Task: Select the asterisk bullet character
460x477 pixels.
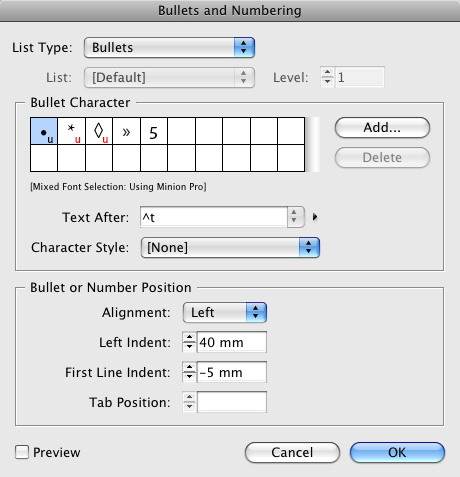Action: tap(71, 131)
